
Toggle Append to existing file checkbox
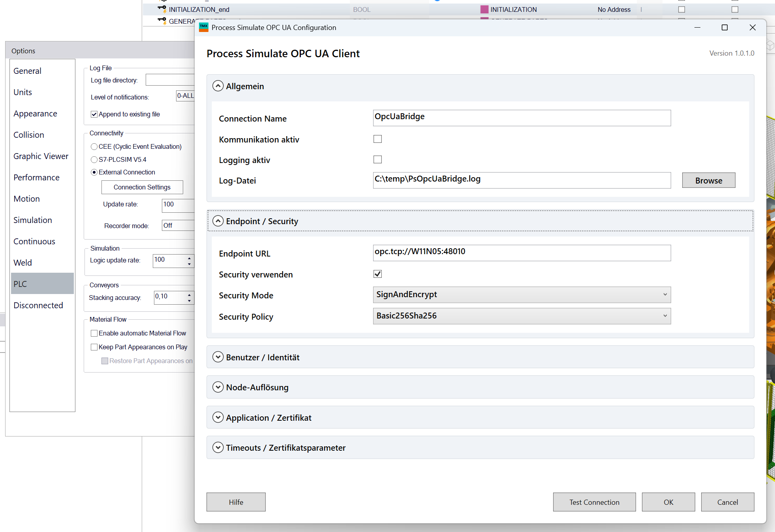tap(94, 114)
